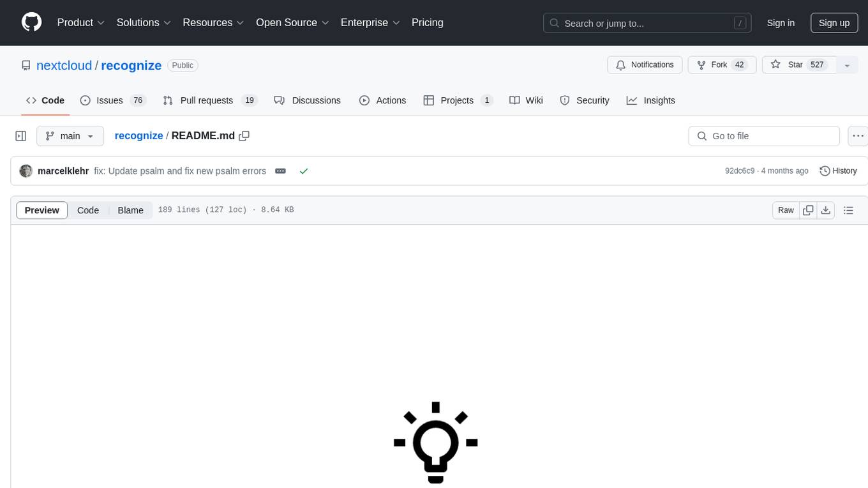Open the document outline icon

pyautogui.click(x=848, y=210)
